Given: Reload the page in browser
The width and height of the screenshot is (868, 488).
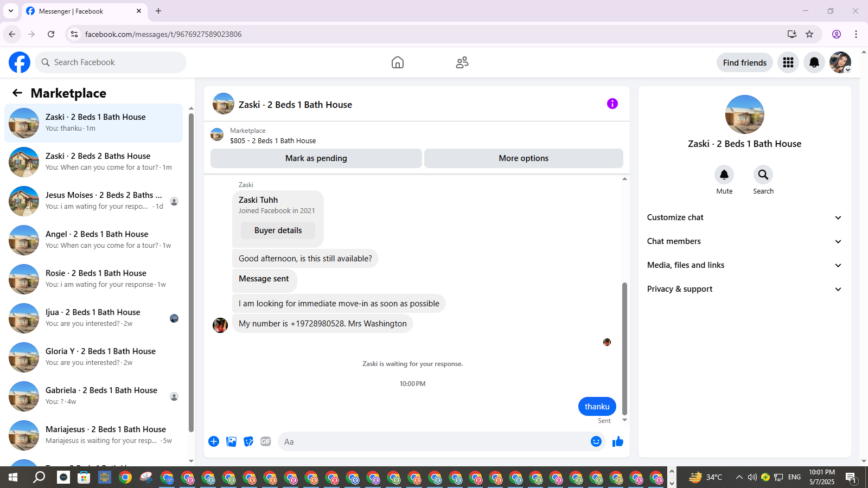Looking at the screenshot, I should [51, 34].
